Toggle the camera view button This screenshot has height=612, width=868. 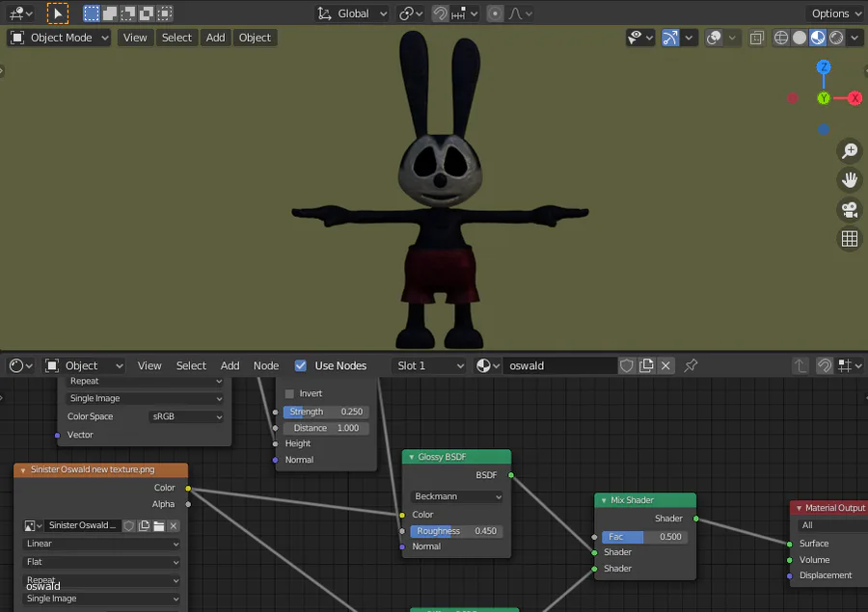(850, 210)
